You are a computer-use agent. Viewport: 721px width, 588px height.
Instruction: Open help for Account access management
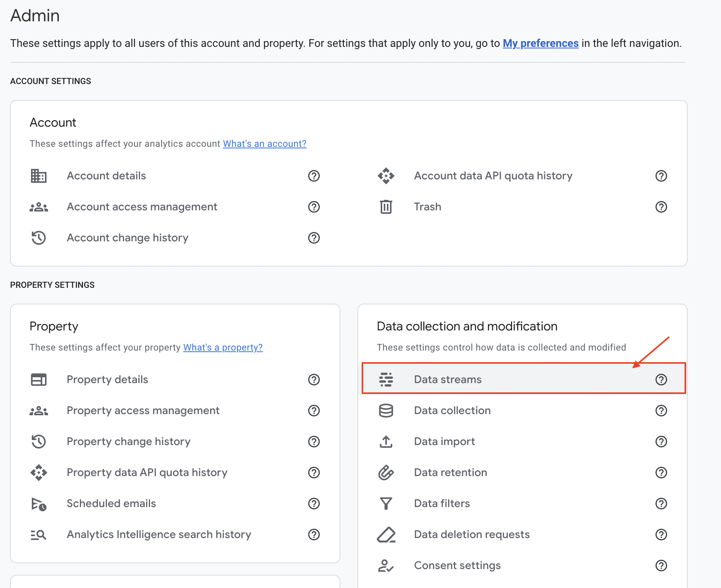pyautogui.click(x=314, y=207)
